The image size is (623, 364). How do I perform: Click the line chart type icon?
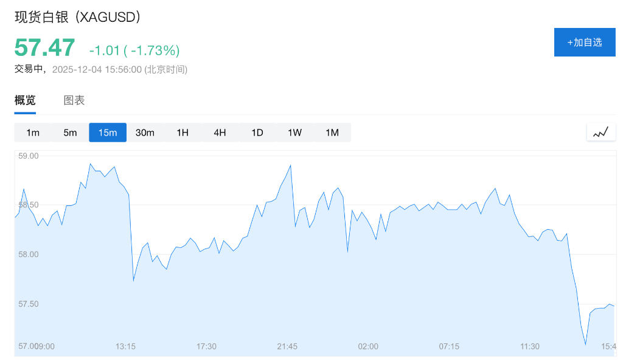tap(600, 132)
